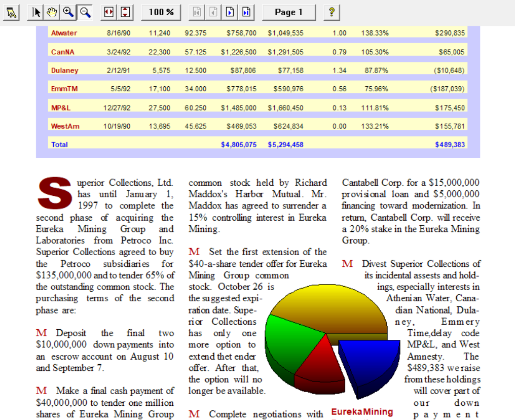This screenshot has width=515, height=420.
Task: Click the MP&L date 12/27/92
Action: tap(117, 108)
